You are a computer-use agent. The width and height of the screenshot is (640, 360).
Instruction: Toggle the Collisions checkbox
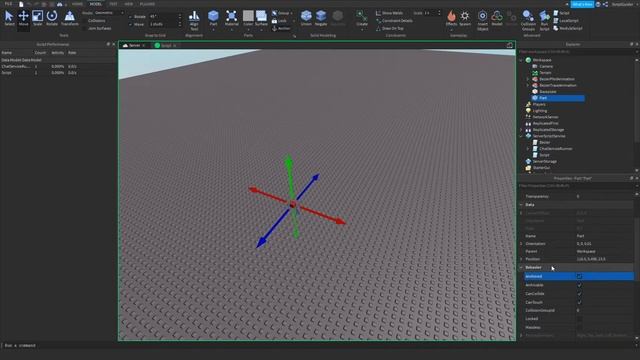click(84, 20)
